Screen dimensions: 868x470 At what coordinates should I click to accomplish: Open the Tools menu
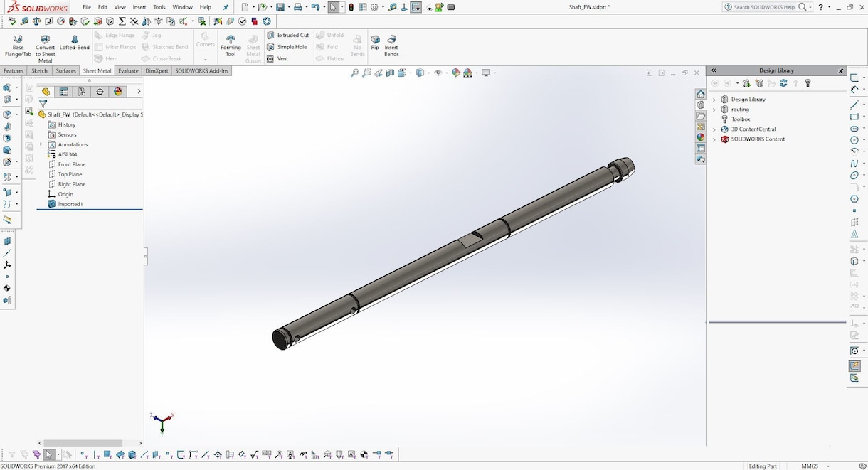(x=159, y=7)
